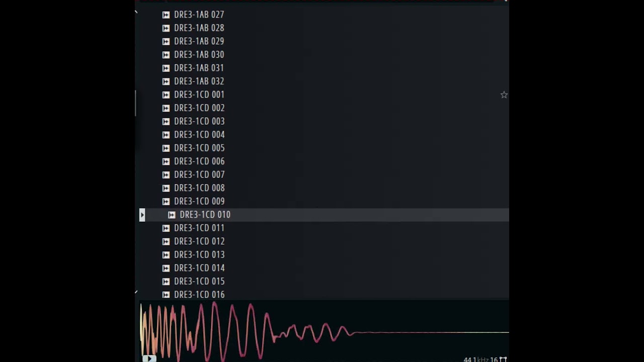
Task: Click the sample icon beside DRE3-1CD 002
Action: (x=166, y=108)
